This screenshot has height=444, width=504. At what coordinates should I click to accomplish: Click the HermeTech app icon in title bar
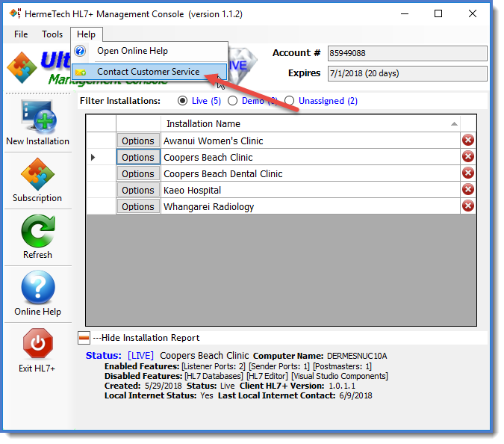pos(15,13)
